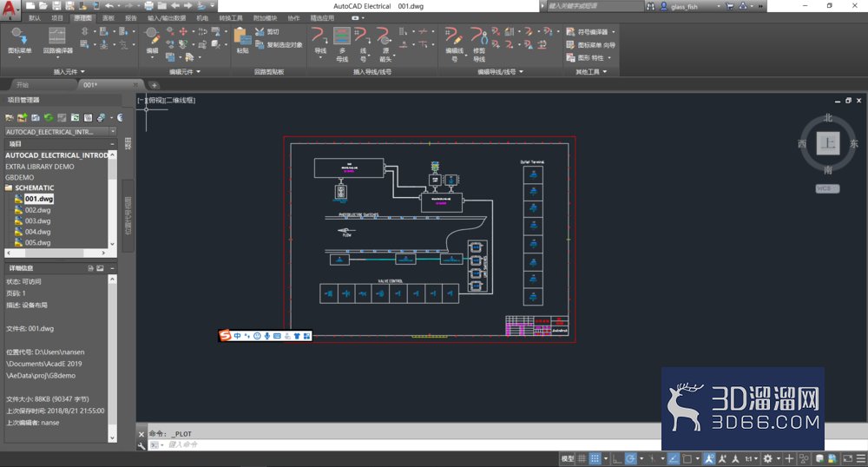Select the 多母线 multiple bus tool
The width and height of the screenshot is (868, 467).
pyautogui.click(x=342, y=44)
